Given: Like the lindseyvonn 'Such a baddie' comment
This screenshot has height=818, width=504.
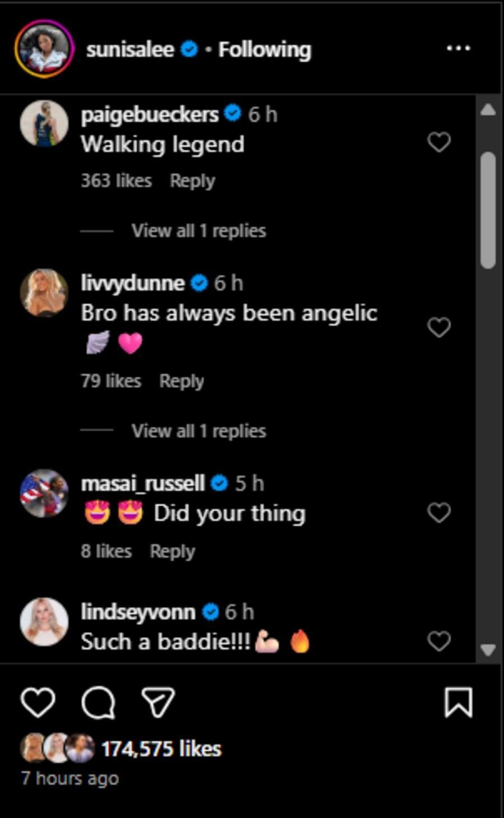Looking at the screenshot, I should [439, 641].
